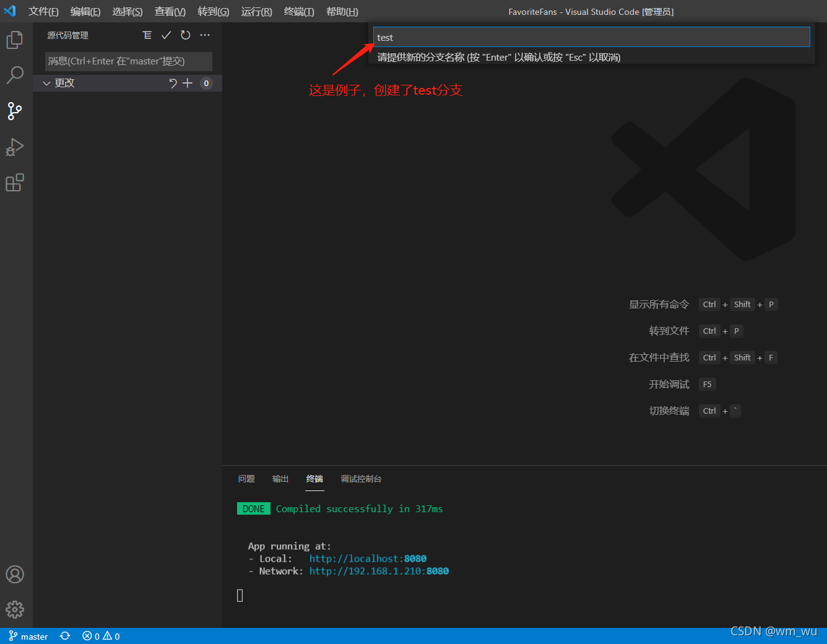Open the Explorer view in activity bar
This screenshot has width=827, height=644.
click(x=15, y=40)
